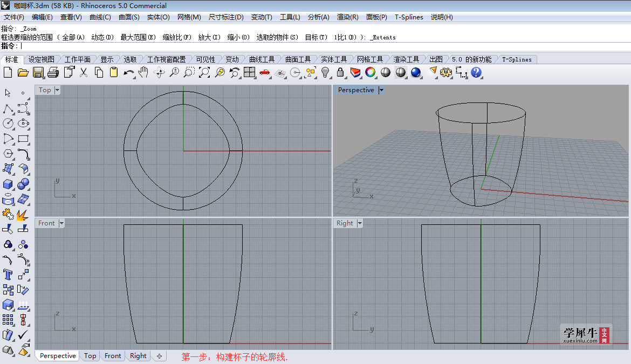Open the Front viewport dropdown arrow
This screenshot has height=364, width=631.
point(61,223)
